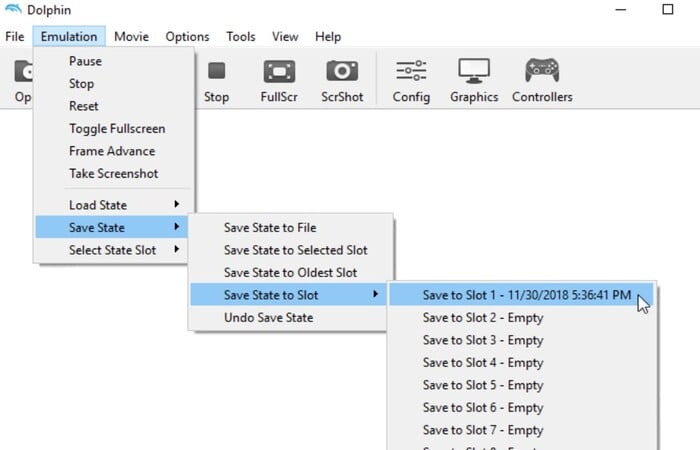The height and width of the screenshot is (450, 700).
Task: Expand the Select State Slot submenu
Action: click(x=112, y=250)
